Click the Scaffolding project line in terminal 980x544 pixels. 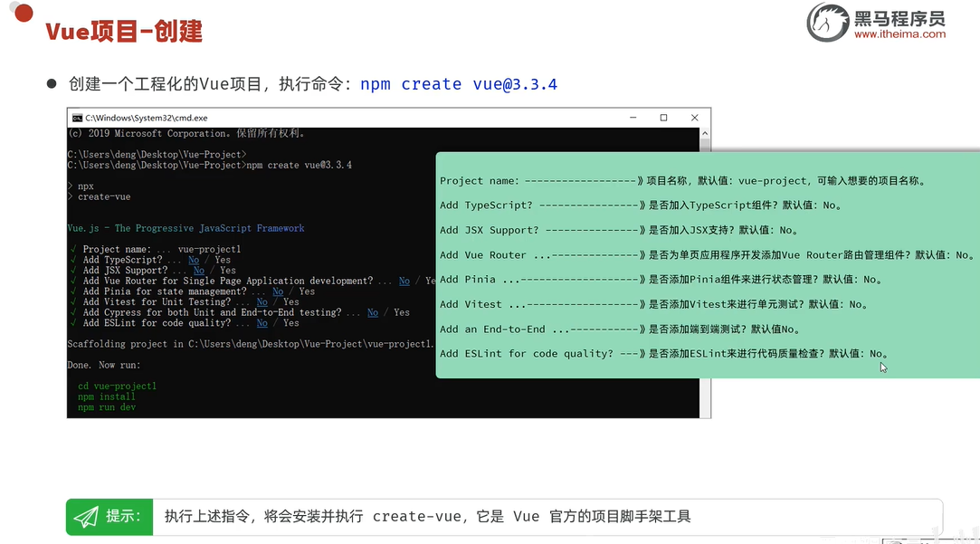(x=250, y=344)
